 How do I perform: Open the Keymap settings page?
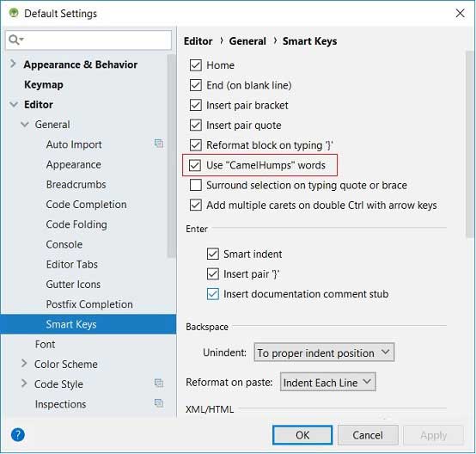(x=44, y=84)
